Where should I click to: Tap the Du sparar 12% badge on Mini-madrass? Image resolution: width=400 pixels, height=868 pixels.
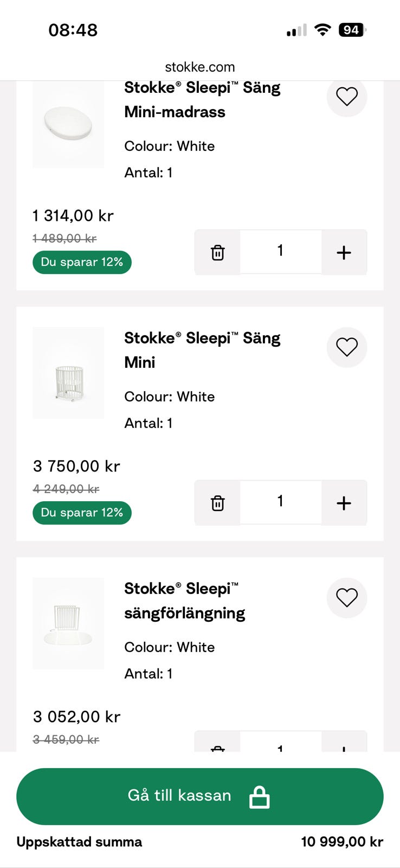pyautogui.click(x=82, y=263)
